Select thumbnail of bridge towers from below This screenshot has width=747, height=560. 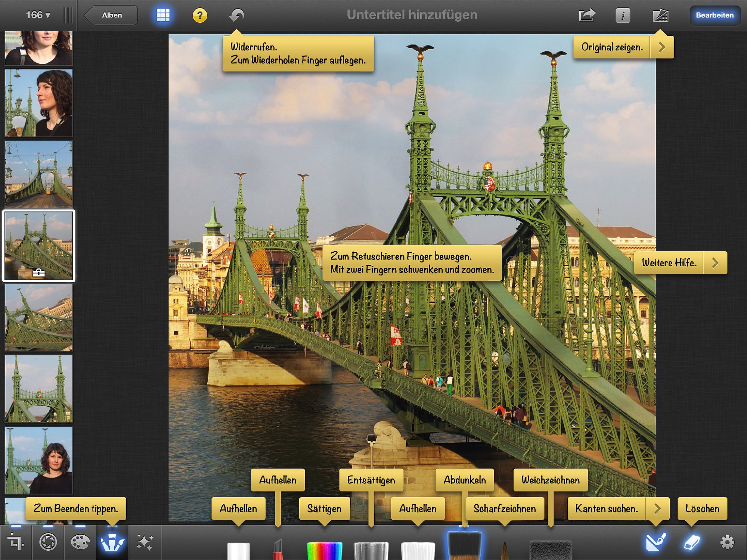(x=38, y=389)
